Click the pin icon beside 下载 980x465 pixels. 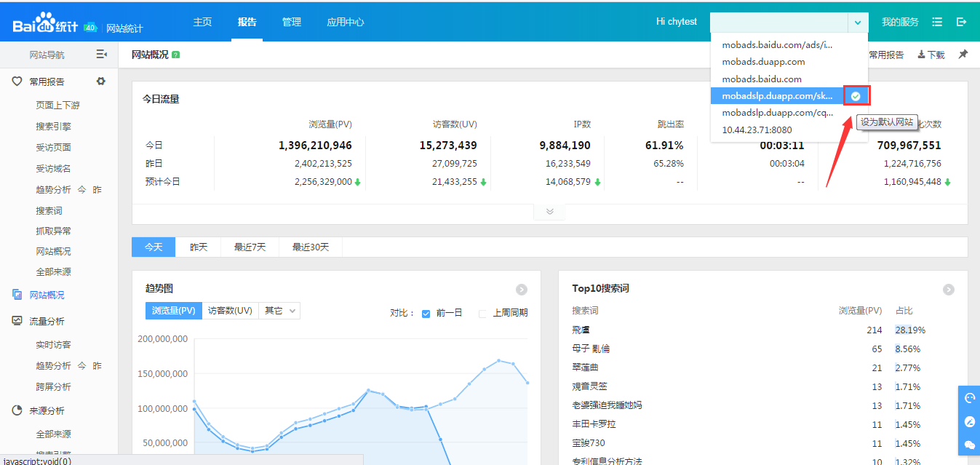[x=963, y=55]
